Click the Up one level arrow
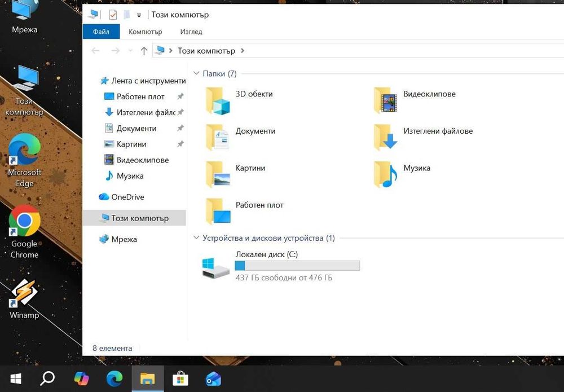This screenshot has height=392, width=564. pos(144,51)
